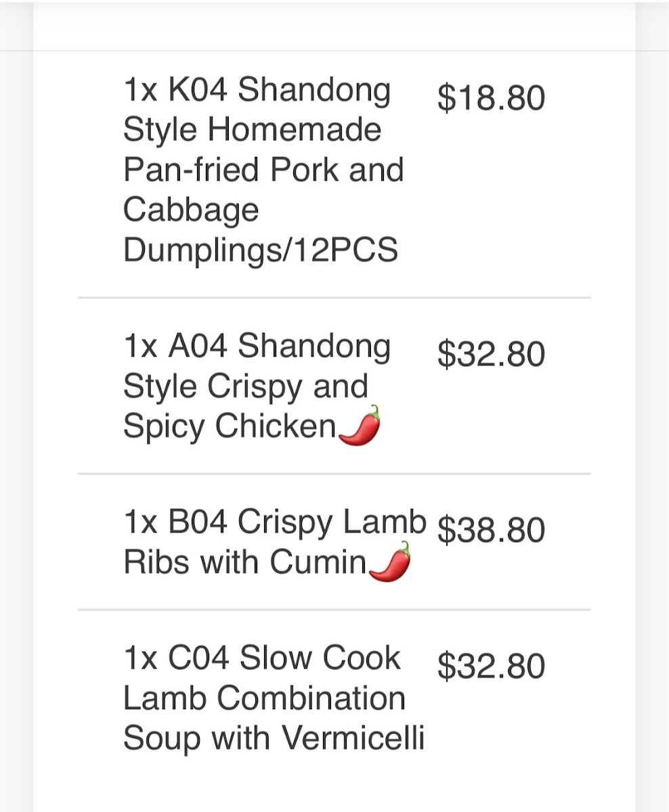Click the A04 item code
This screenshot has height=812, width=669.
(198, 347)
